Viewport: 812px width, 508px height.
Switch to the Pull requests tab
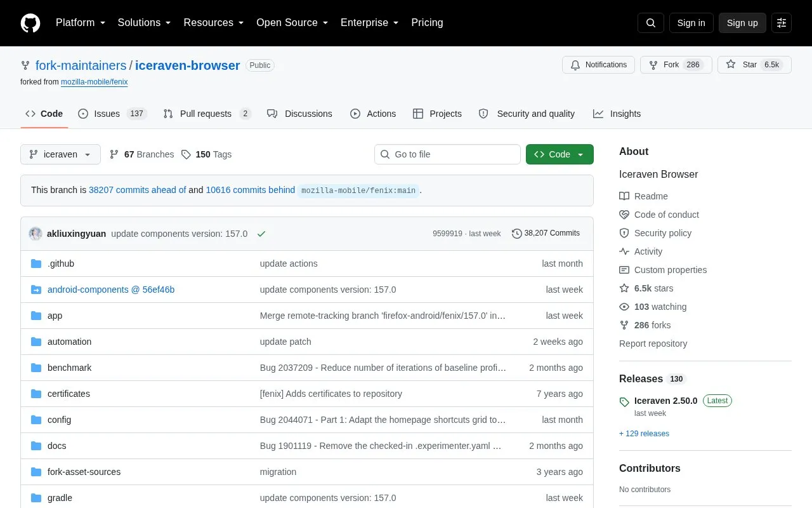pyautogui.click(x=207, y=114)
